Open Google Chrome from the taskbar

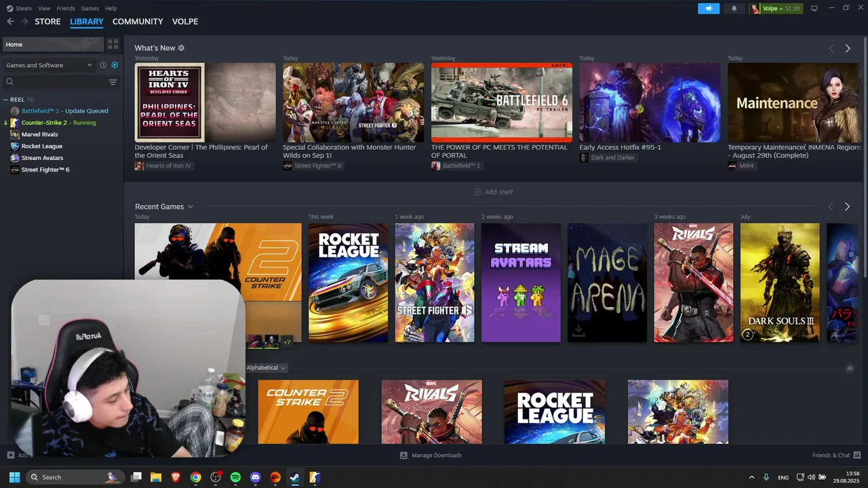point(195,477)
